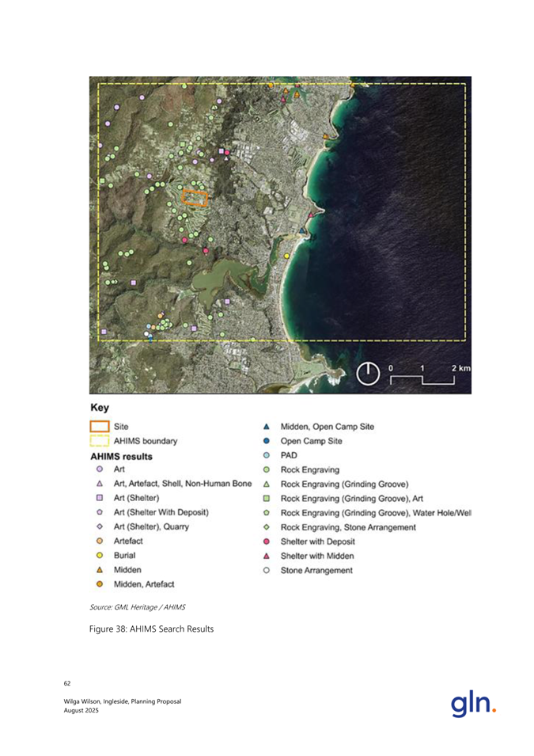Viewport: 534px width, 756px height.
Task: Select the Art (Shelter) square legend symbol
Action: (100, 498)
